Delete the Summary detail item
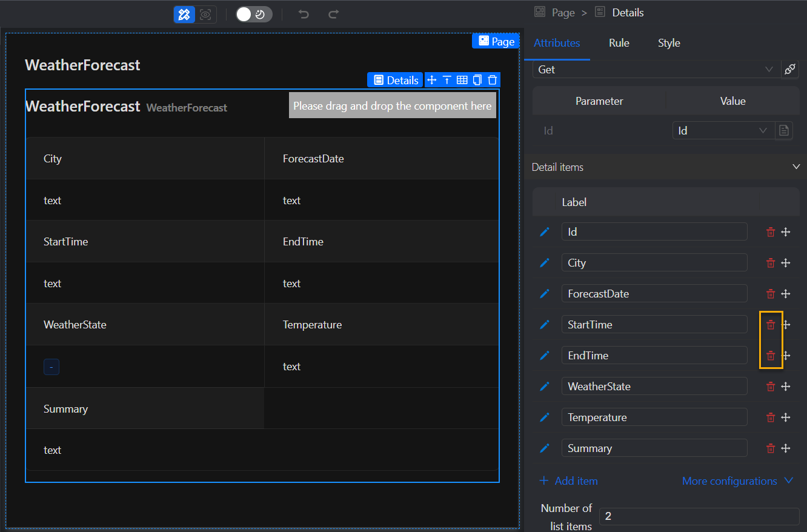 771,448
